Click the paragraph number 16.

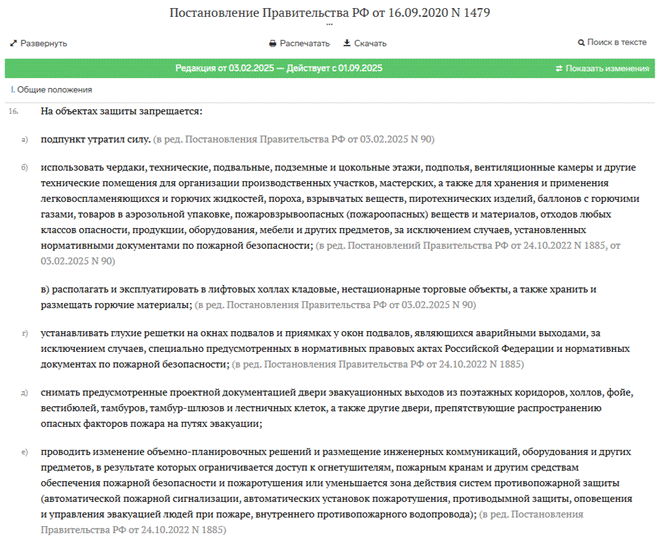pos(14,111)
